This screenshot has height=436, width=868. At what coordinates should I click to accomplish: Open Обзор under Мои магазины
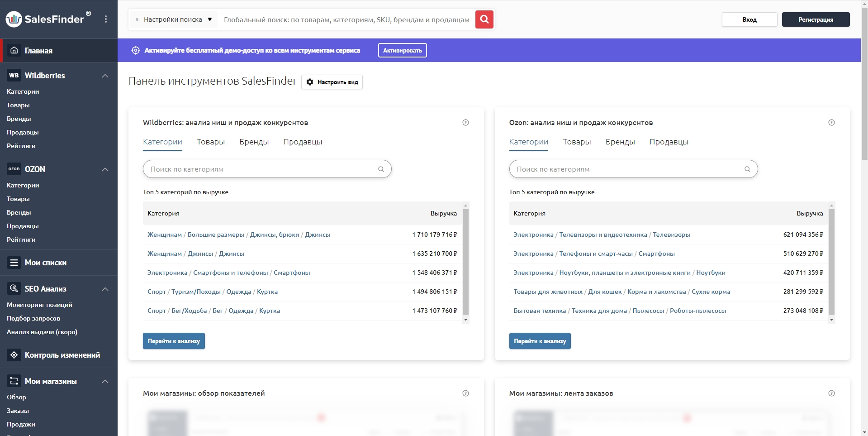(x=16, y=397)
